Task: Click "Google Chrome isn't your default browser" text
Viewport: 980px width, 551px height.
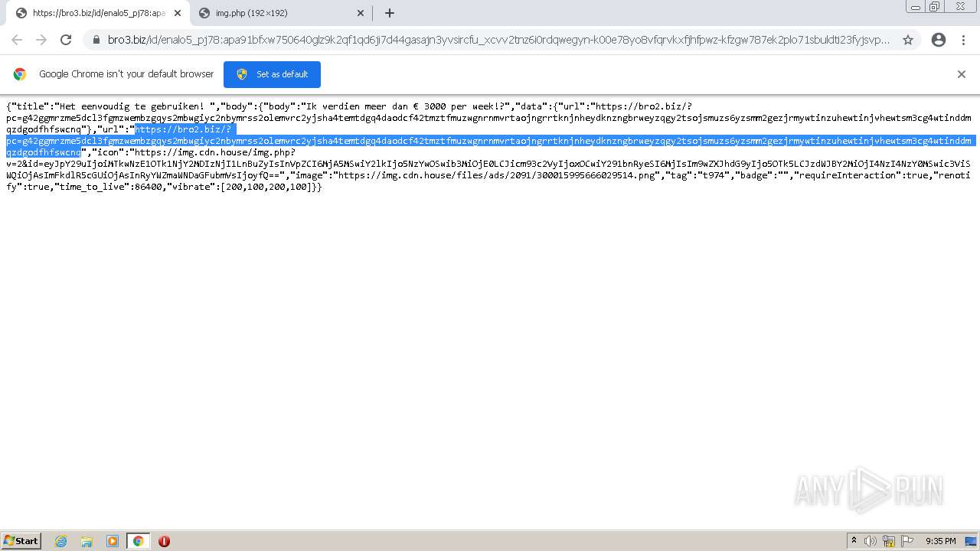Action: 126,74
